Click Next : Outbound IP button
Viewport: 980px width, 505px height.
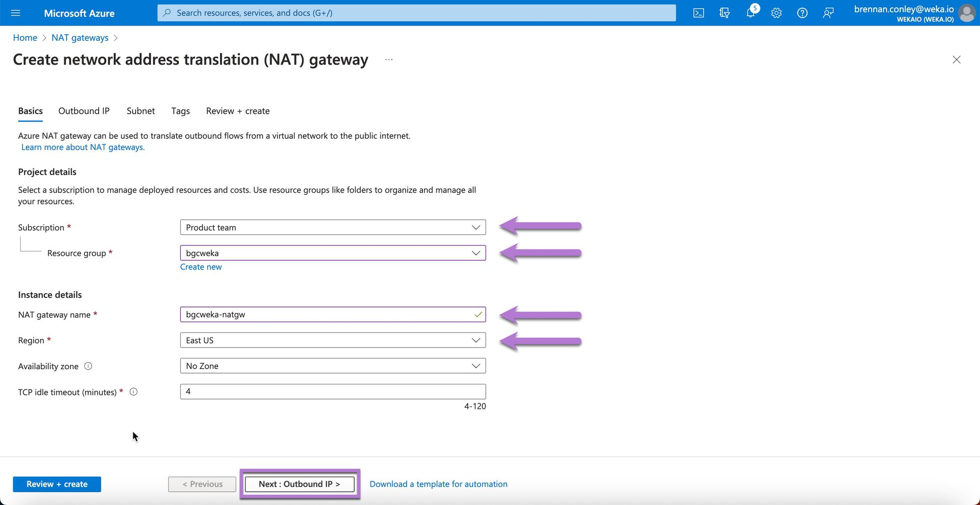[x=299, y=484]
